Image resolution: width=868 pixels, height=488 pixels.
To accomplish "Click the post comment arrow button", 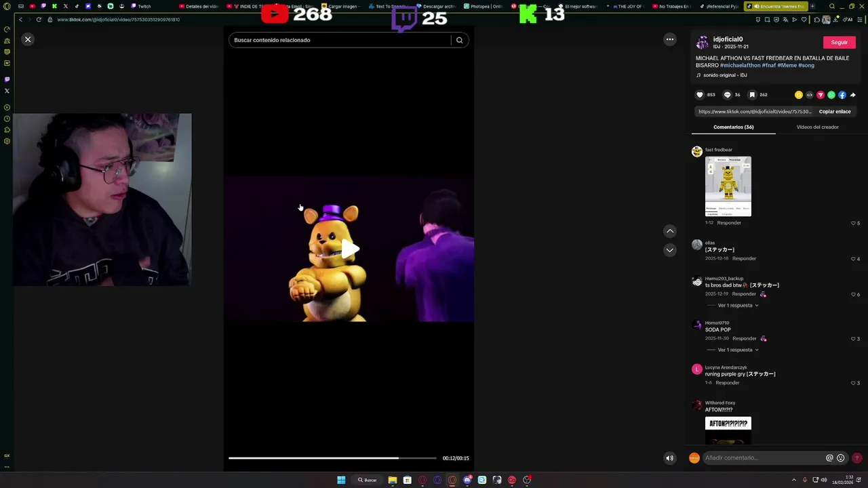I will point(857,458).
